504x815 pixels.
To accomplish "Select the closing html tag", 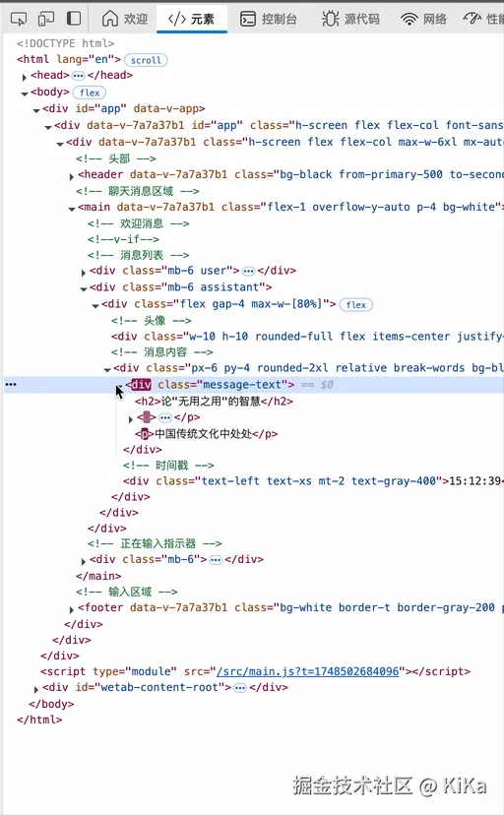I will click(39, 720).
